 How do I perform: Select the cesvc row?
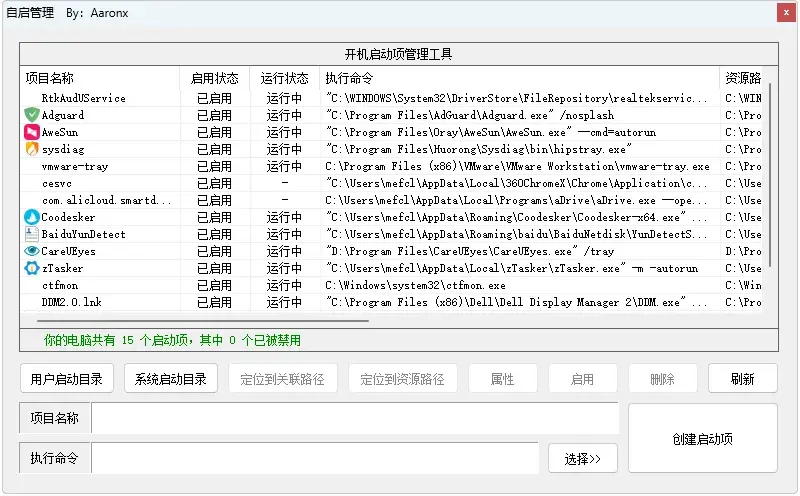pyautogui.click(x=393, y=183)
